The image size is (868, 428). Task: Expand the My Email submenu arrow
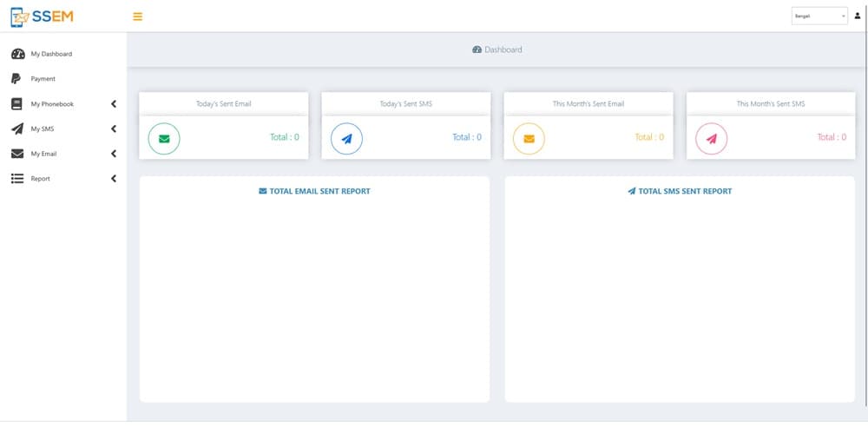click(114, 155)
